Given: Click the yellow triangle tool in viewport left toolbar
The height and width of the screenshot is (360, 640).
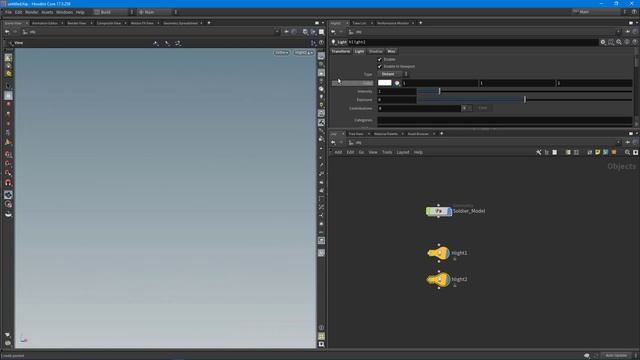Looking at the screenshot, I should [8, 142].
